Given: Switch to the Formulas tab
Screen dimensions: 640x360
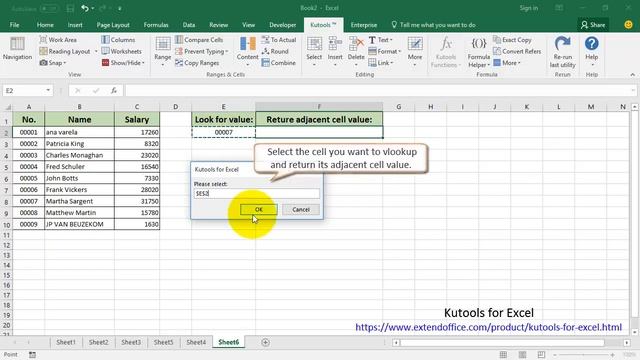Looking at the screenshot, I should 156,25.
